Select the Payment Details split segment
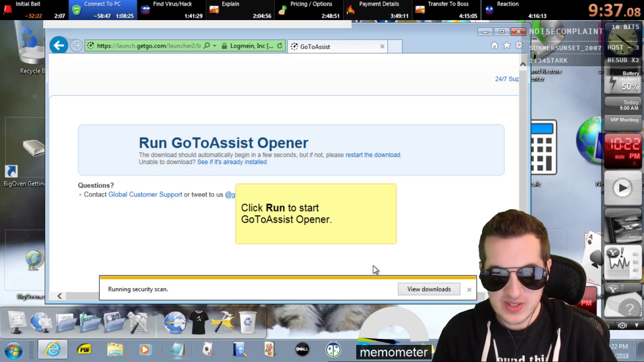The image size is (644, 362). point(378,10)
